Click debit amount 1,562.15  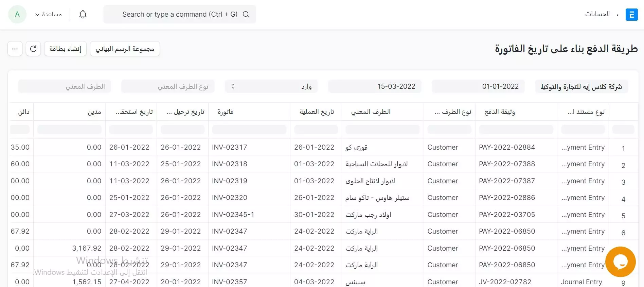tap(87, 282)
